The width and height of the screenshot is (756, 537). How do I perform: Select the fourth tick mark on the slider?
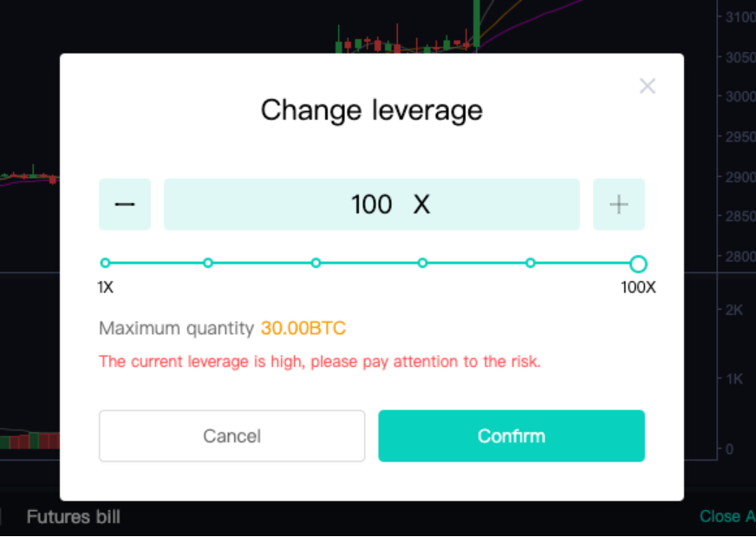pyautogui.click(x=422, y=263)
